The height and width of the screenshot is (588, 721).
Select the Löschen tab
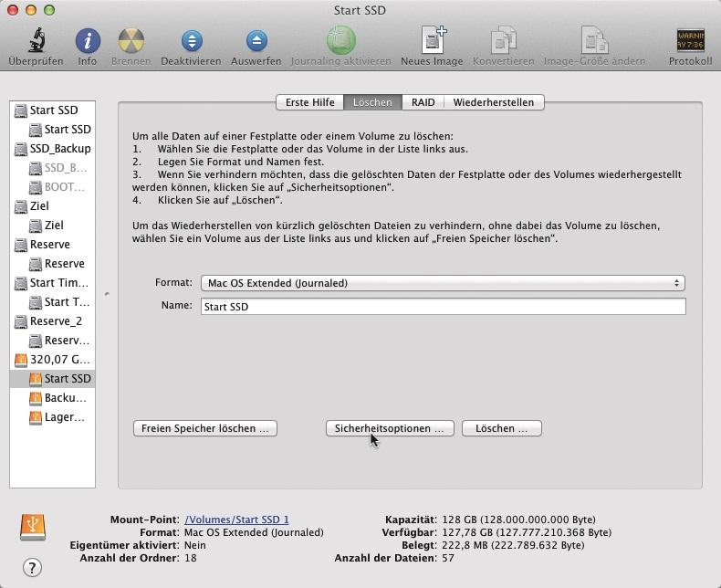point(372,102)
